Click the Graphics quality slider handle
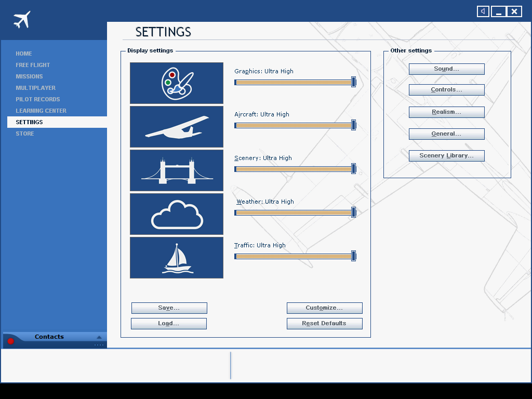Screen dimensions: 532x399 [353, 82]
